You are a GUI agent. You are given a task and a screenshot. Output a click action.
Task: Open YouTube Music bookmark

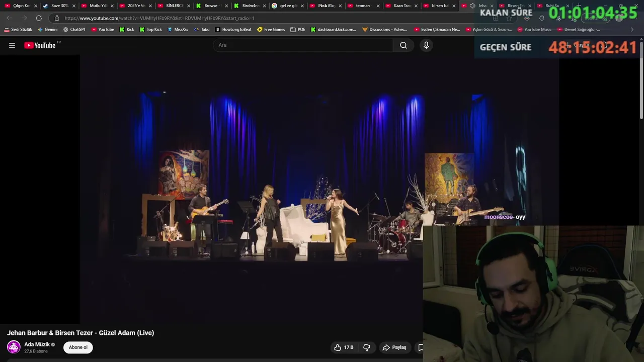(534, 30)
